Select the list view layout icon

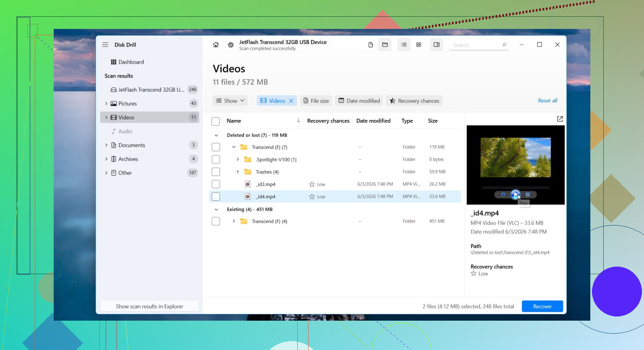pyautogui.click(x=404, y=45)
